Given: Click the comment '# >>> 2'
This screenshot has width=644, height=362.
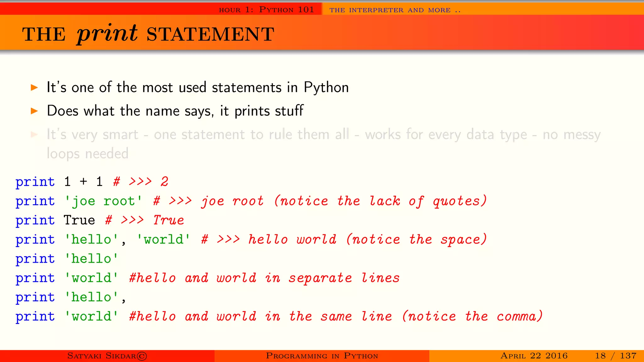Looking at the screenshot, I should tap(141, 182).
